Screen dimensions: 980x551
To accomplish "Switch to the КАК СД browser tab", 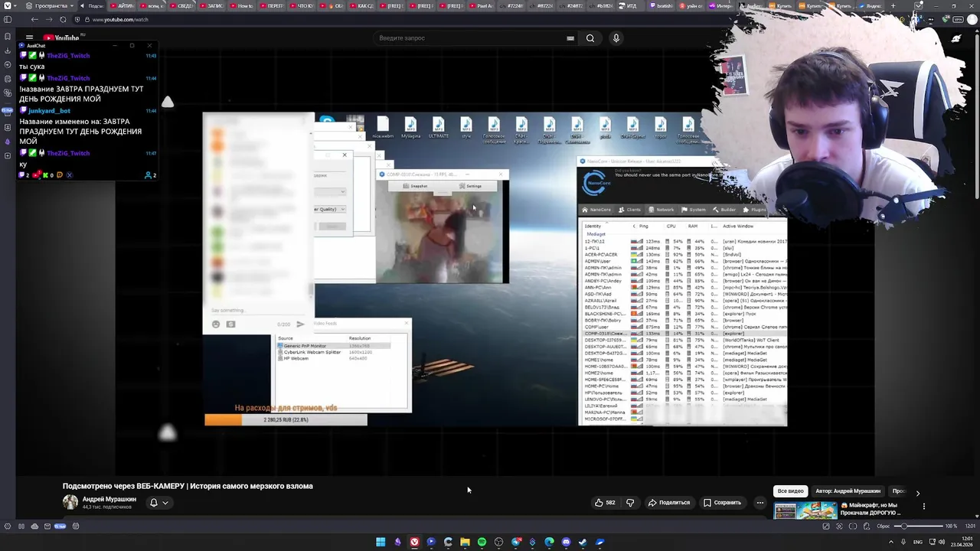I will tap(361, 5).
